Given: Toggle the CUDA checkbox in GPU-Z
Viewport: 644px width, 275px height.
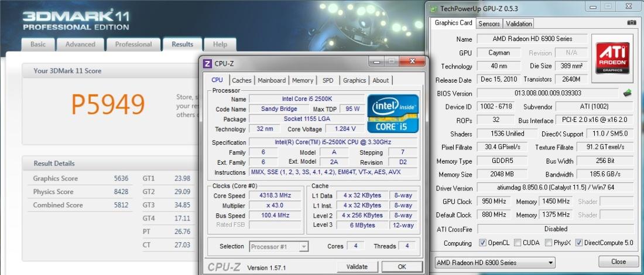Looking at the screenshot, I should click(518, 243).
